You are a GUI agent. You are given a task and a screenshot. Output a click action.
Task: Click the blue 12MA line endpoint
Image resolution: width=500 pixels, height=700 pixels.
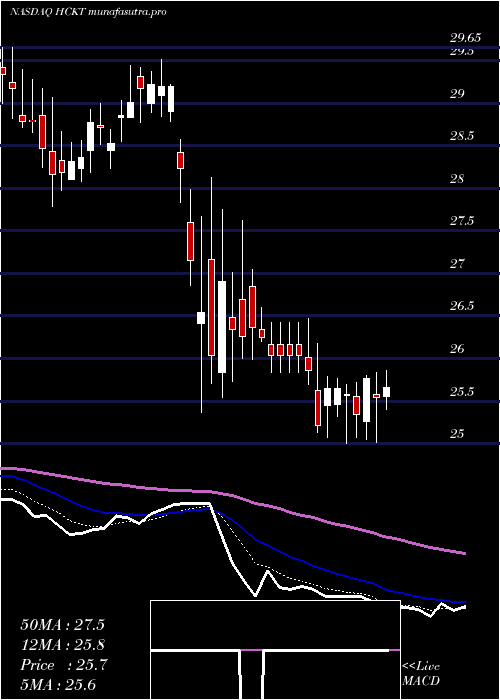465,602
